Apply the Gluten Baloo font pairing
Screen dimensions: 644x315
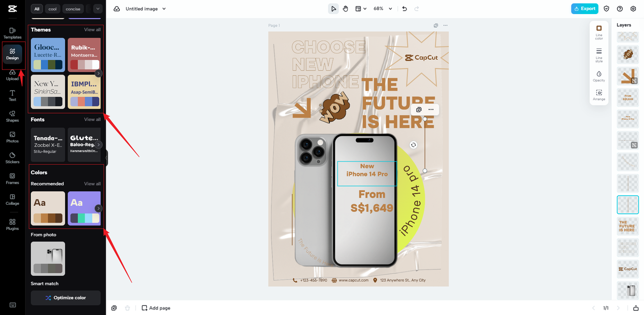84,144
